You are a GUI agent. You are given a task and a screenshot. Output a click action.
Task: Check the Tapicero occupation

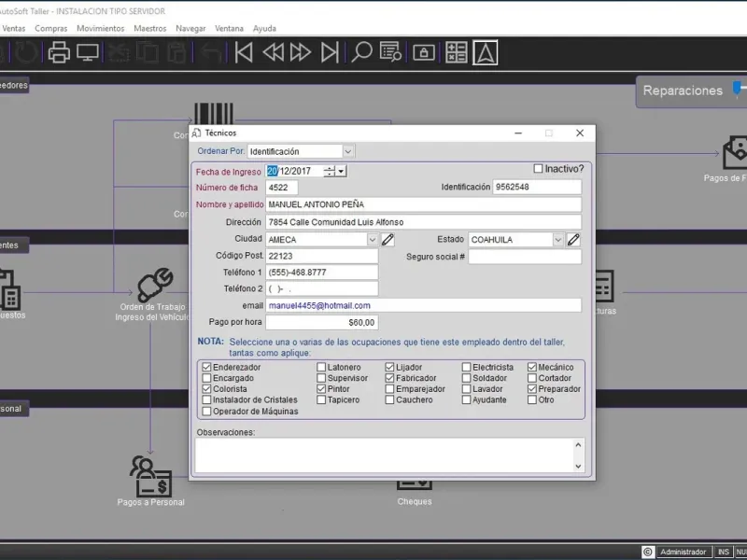click(x=321, y=400)
